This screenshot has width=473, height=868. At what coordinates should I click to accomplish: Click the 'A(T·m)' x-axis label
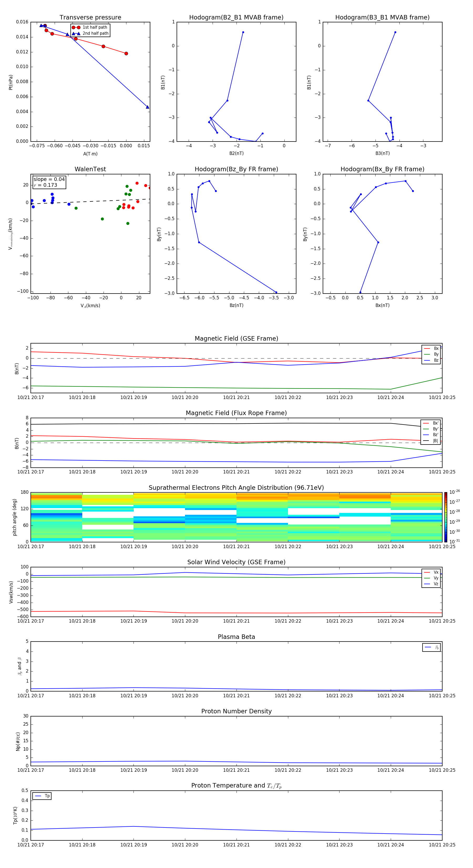[90, 154]
